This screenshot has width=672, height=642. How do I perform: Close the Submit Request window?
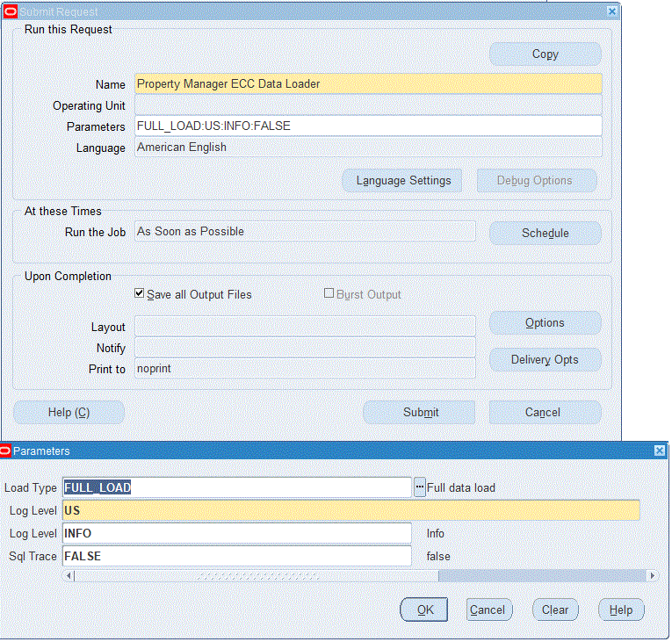[x=612, y=11]
